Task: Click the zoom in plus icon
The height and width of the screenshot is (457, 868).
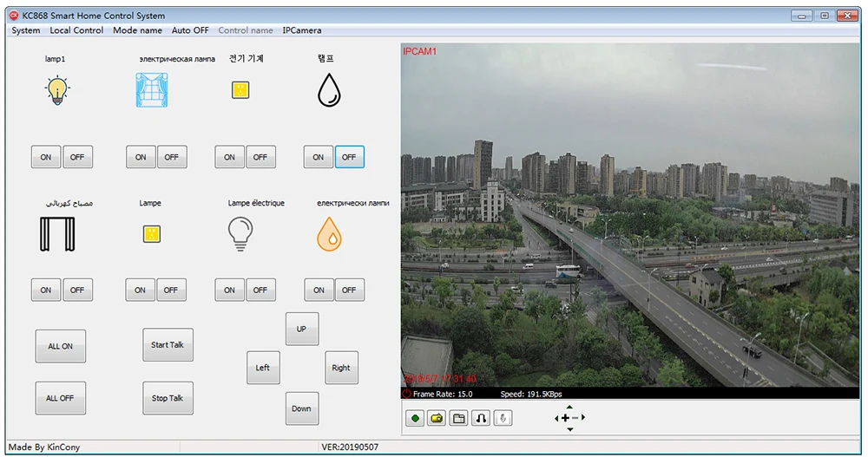Action: 565,418
